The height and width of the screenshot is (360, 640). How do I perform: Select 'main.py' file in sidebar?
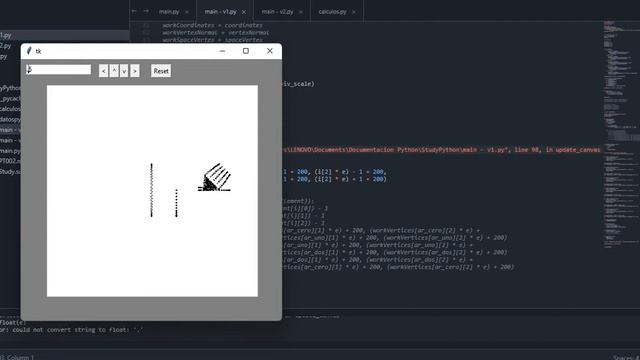[x=10, y=151]
